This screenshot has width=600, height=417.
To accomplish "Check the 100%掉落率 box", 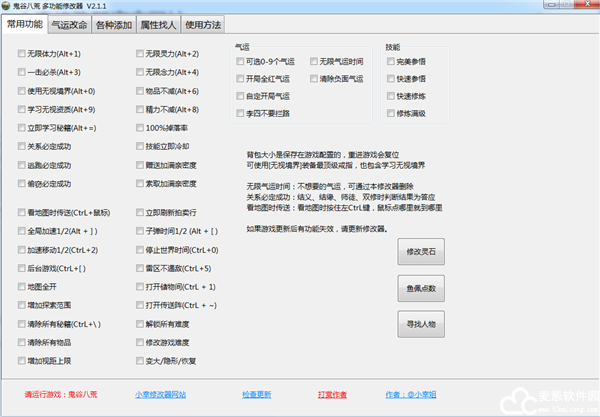I will click(x=140, y=128).
